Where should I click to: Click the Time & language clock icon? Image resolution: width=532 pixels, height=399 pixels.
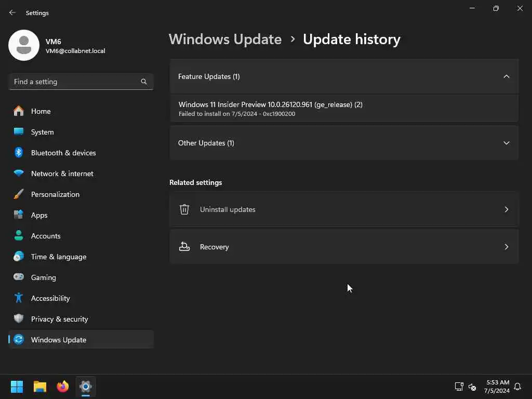19,256
